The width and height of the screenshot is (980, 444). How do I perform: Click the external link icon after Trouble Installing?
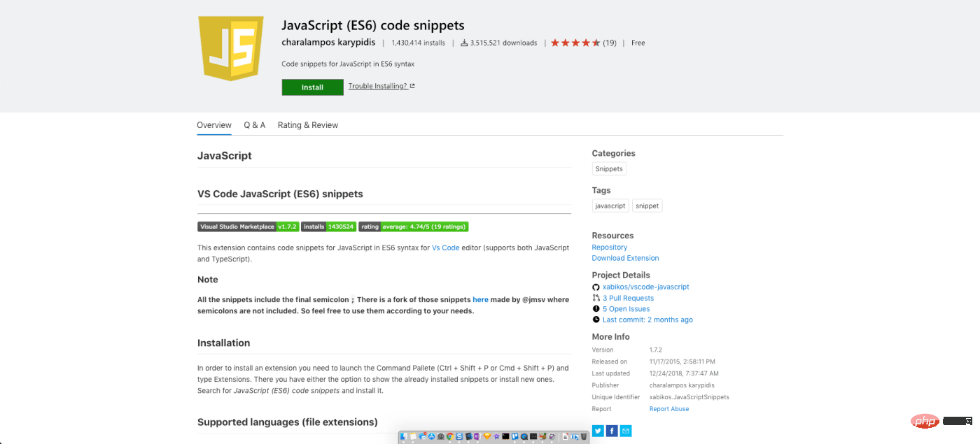pos(412,86)
